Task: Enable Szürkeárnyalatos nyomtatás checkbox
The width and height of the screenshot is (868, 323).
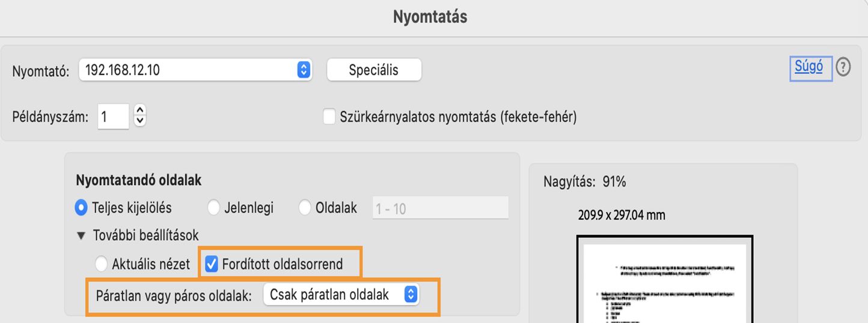Action: [329, 116]
